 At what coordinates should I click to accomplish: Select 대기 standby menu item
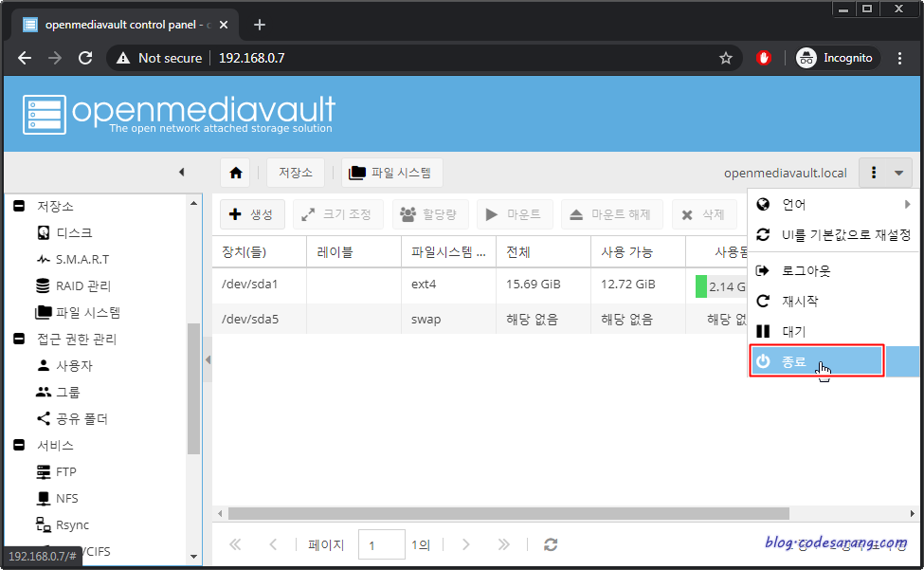[x=833, y=331]
